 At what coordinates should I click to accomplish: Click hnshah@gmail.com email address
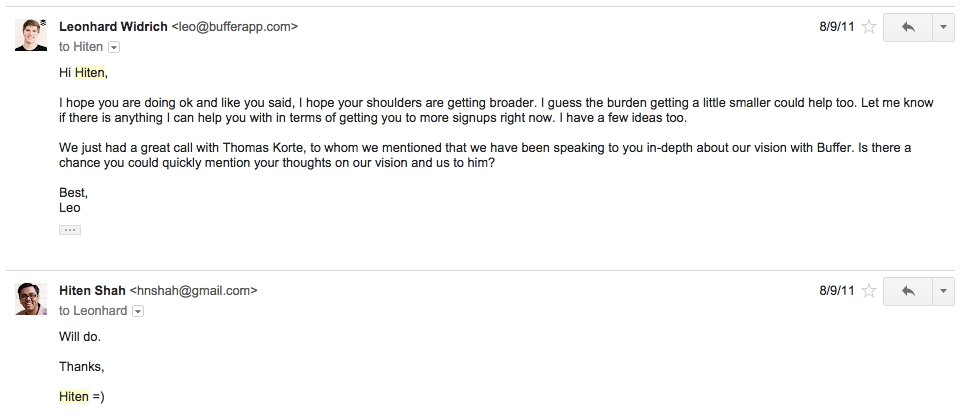[193, 290]
